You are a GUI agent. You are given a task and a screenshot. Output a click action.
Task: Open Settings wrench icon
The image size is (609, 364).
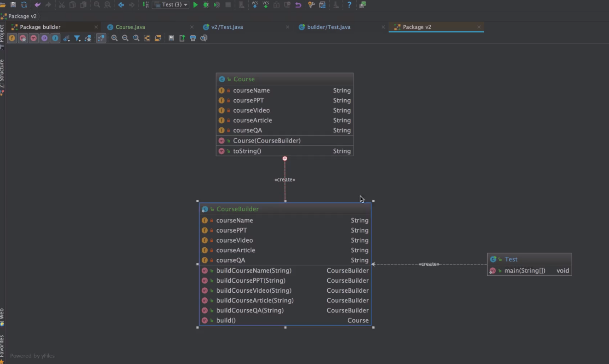pos(312,5)
